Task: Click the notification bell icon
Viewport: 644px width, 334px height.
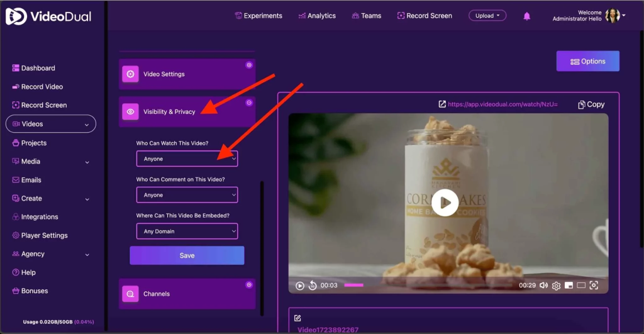Action: click(x=527, y=16)
